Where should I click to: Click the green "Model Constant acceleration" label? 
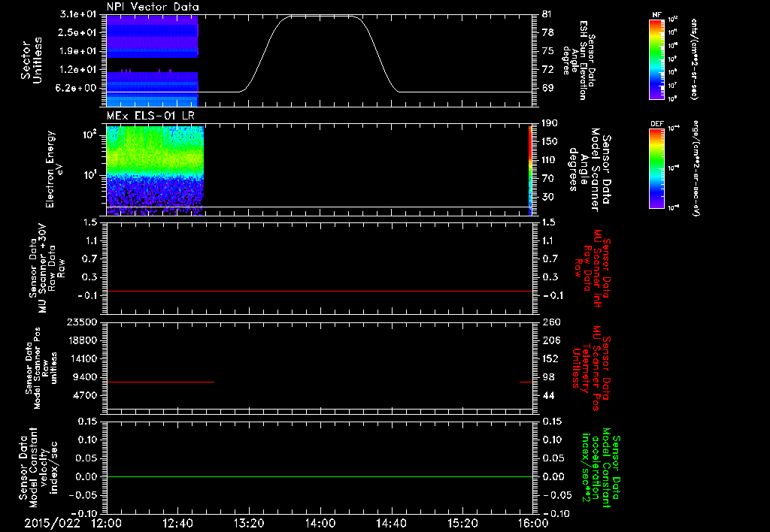600,467
